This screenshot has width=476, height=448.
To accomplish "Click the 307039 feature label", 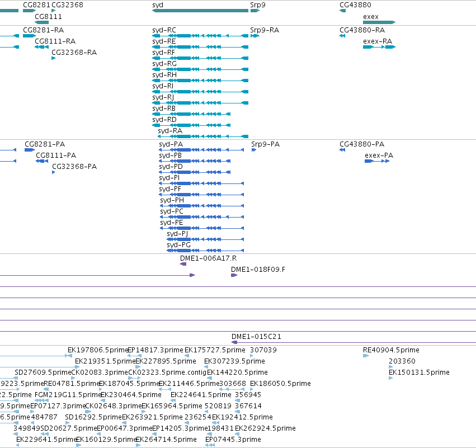I will click(263, 350).
